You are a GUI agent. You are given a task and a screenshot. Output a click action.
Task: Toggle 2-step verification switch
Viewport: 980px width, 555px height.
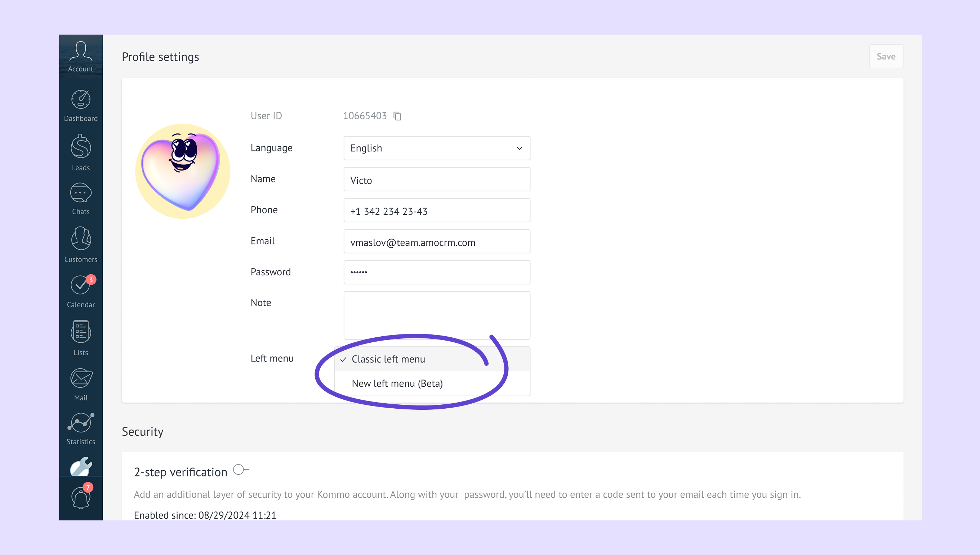(x=240, y=470)
